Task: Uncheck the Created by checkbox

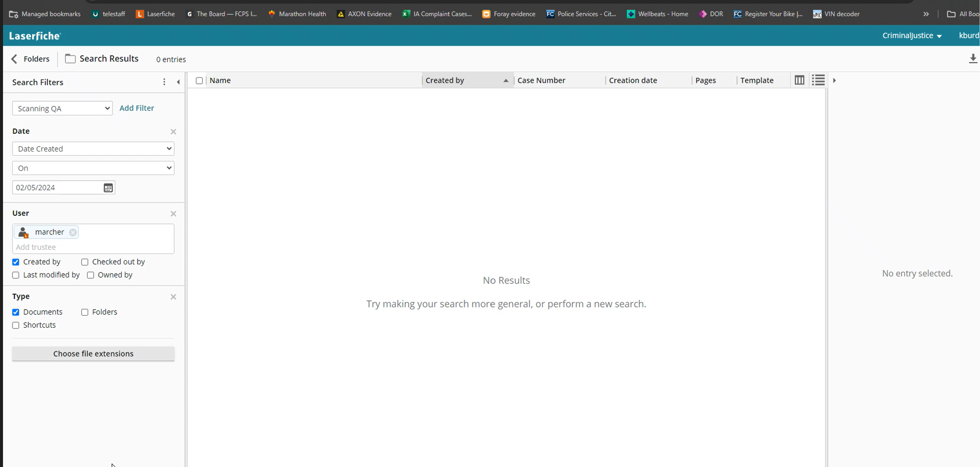Action: 16,262
